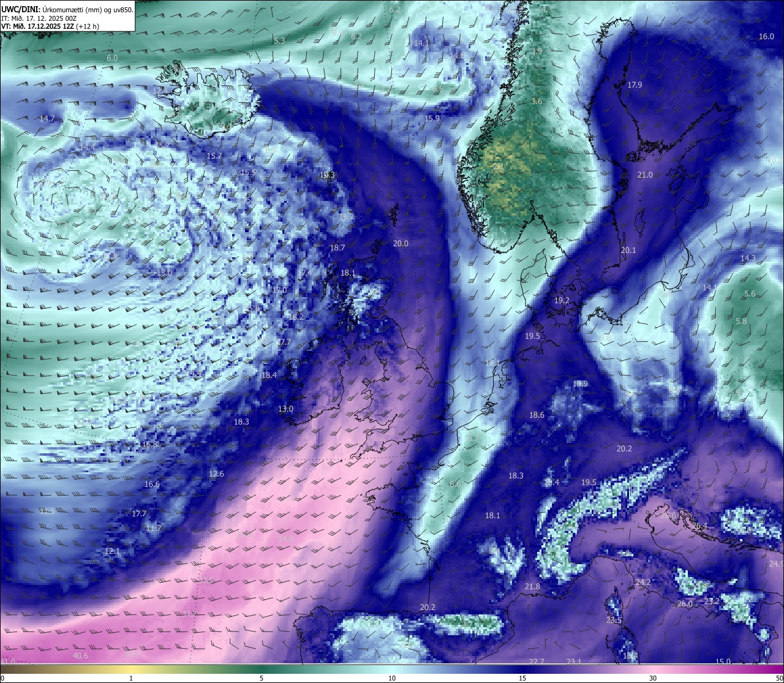Click the 23.2 value on the map
The height and width of the screenshot is (683, 784).
[712, 601]
